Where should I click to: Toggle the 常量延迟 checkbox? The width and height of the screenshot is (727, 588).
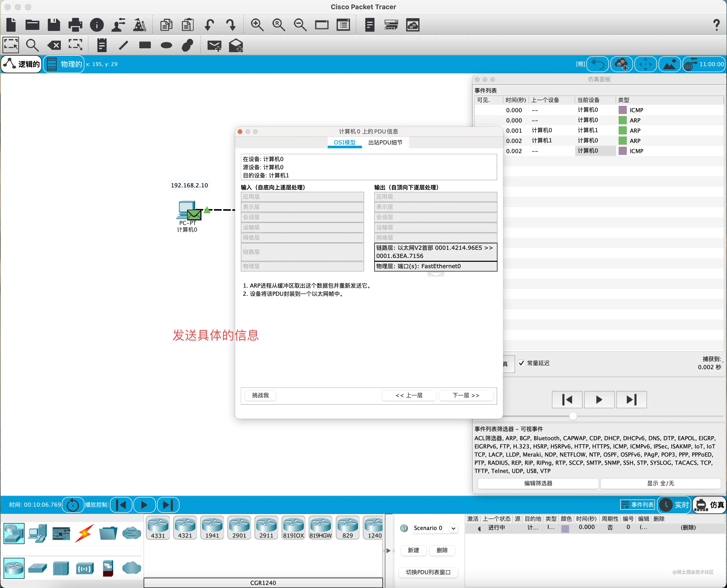point(521,363)
